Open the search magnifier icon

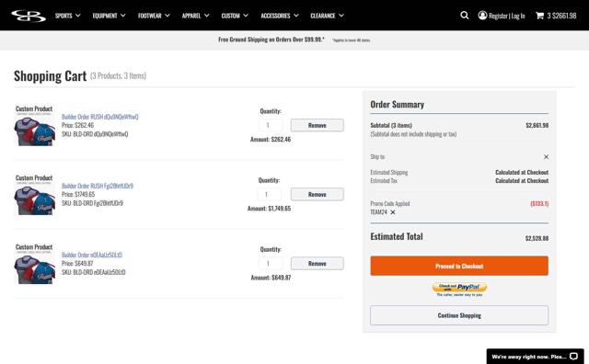pyautogui.click(x=465, y=16)
